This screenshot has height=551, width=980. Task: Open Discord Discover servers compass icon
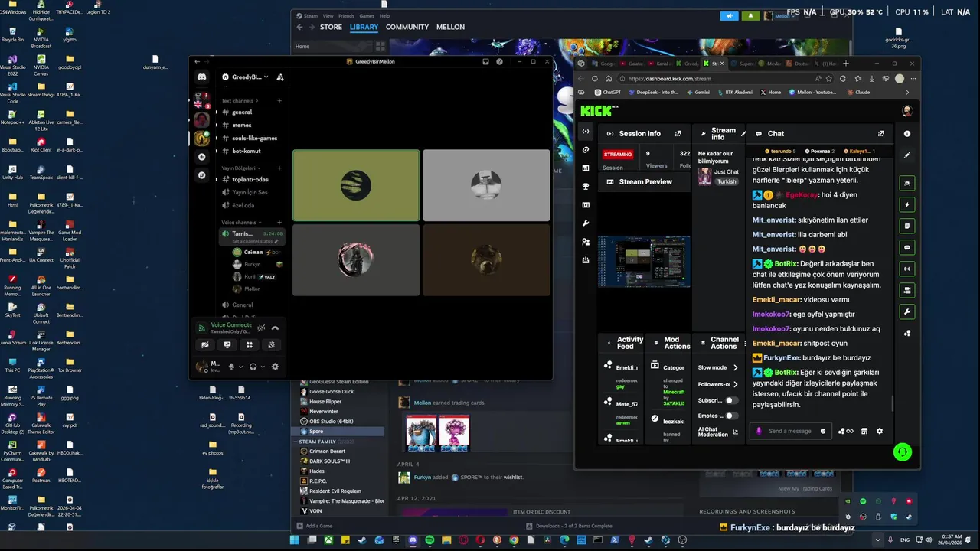[201, 175]
